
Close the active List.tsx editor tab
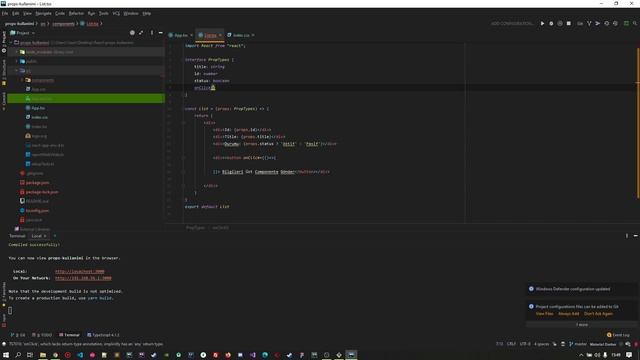click(x=220, y=35)
